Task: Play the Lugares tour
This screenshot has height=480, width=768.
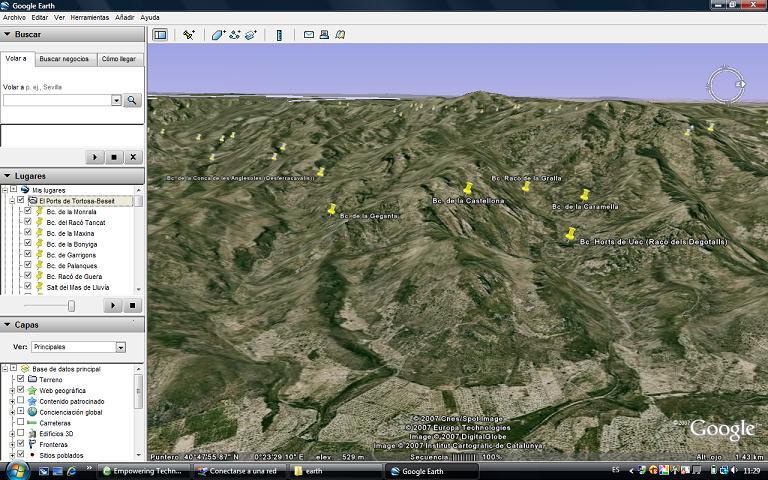Action: click(113, 306)
